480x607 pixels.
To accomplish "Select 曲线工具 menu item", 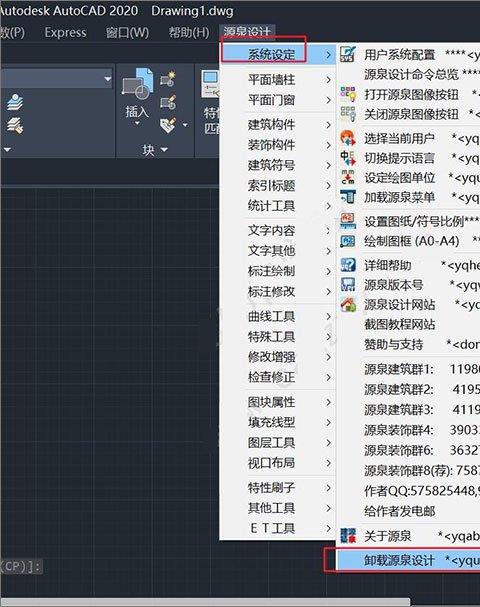I will (x=278, y=316).
